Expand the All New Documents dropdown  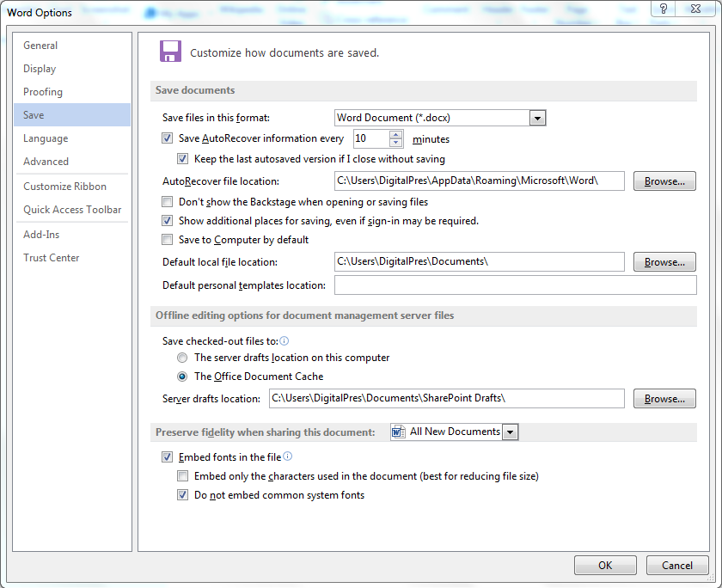pyautogui.click(x=510, y=432)
